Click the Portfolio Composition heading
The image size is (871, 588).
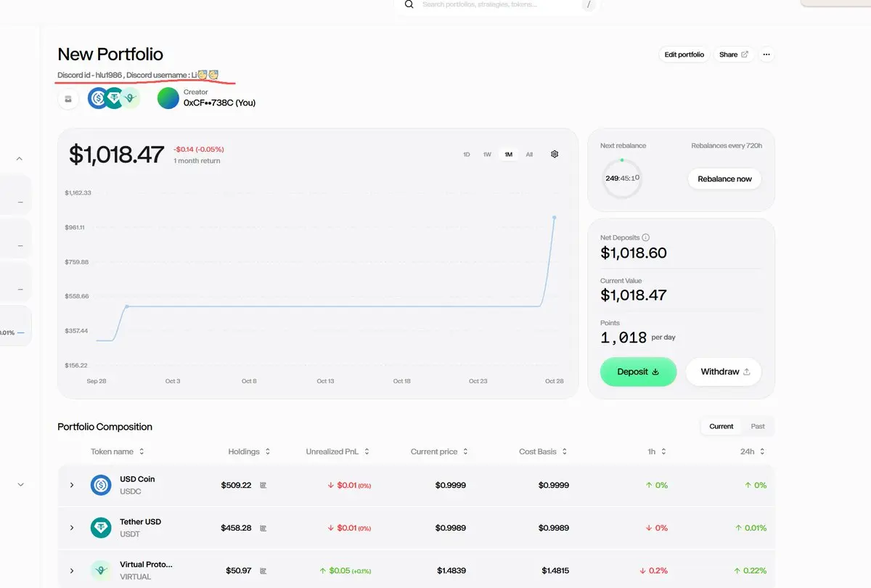click(x=105, y=427)
